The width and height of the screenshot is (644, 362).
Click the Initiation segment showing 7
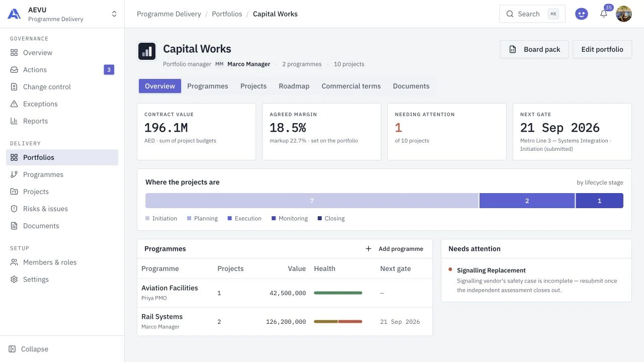(x=312, y=201)
